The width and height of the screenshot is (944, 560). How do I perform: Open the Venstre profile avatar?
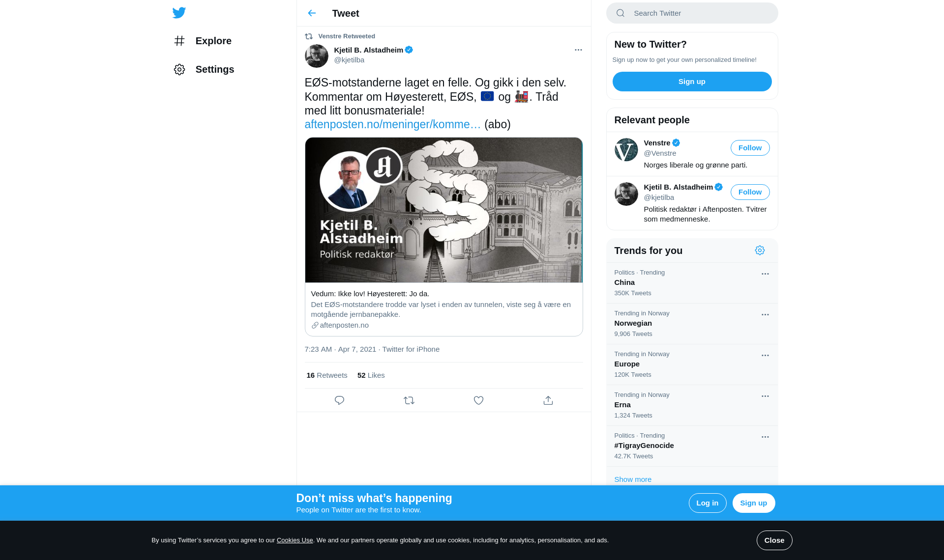[626, 150]
